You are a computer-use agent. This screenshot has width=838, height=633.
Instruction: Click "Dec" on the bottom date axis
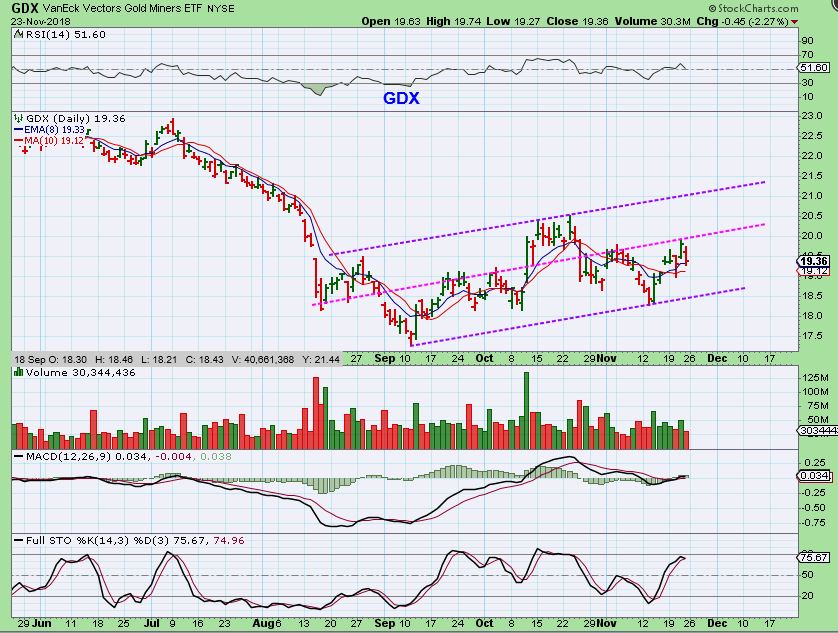pyautogui.click(x=717, y=623)
